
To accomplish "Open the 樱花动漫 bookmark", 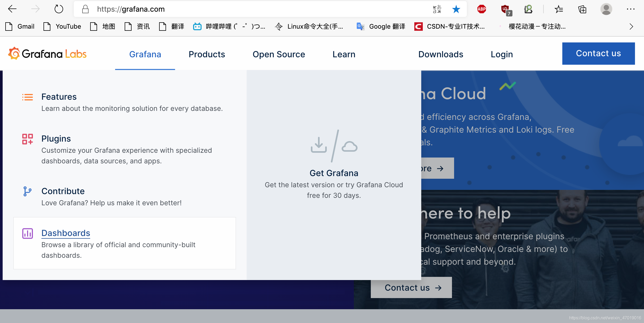I will tap(532, 27).
